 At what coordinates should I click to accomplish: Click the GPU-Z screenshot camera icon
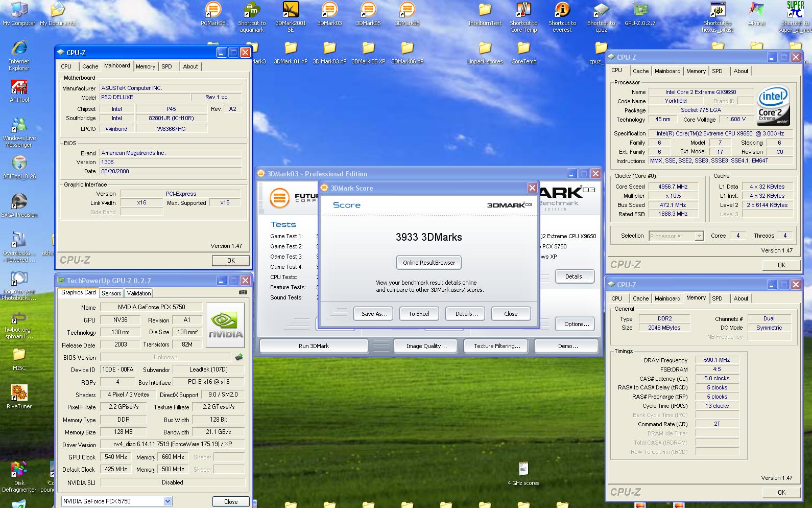(x=243, y=292)
